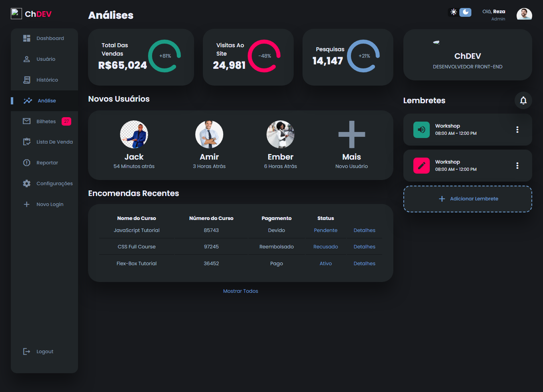This screenshot has height=392, width=543.
Task: Switch to light mode with sun icon
Action: pyautogui.click(x=453, y=12)
